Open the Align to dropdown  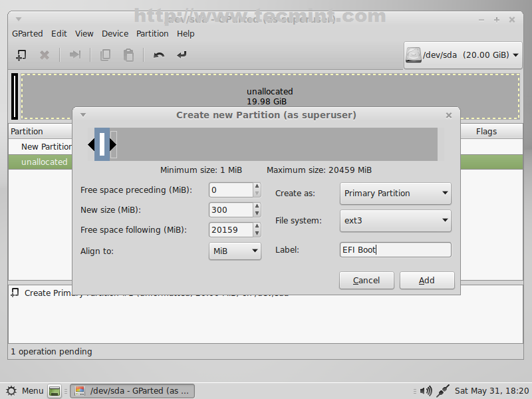pos(235,251)
